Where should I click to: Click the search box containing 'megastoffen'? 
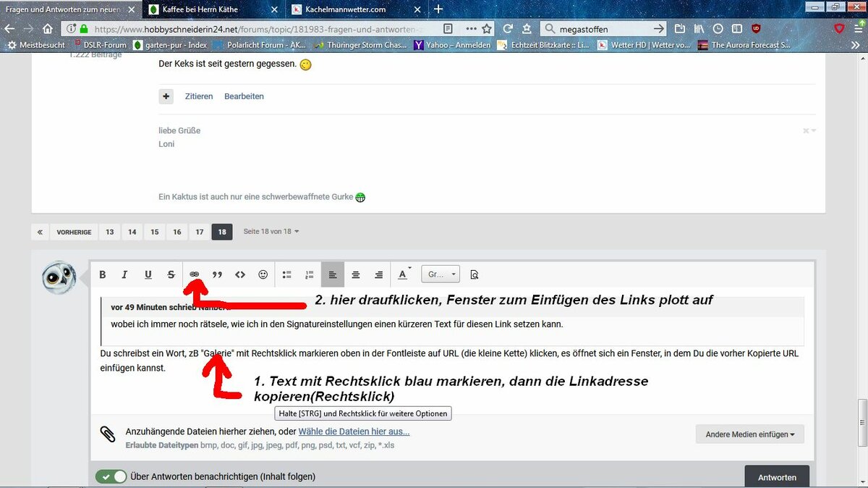click(x=604, y=29)
